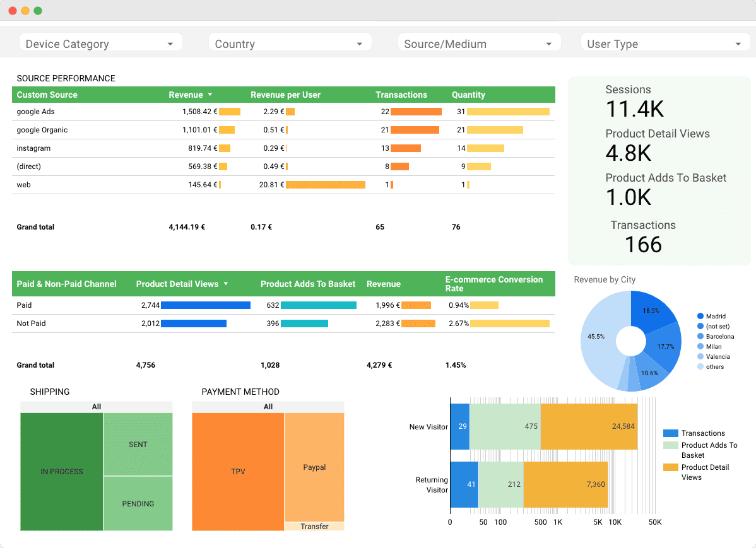This screenshot has height=548, width=756.
Task: Sort by the Transactions column header
Action: [x=401, y=95]
